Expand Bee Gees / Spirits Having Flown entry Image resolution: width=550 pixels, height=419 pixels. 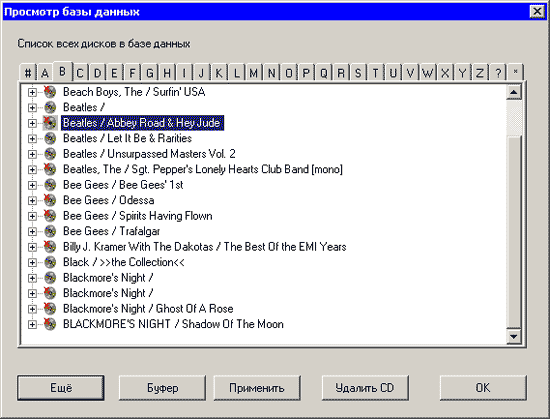(x=32, y=216)
